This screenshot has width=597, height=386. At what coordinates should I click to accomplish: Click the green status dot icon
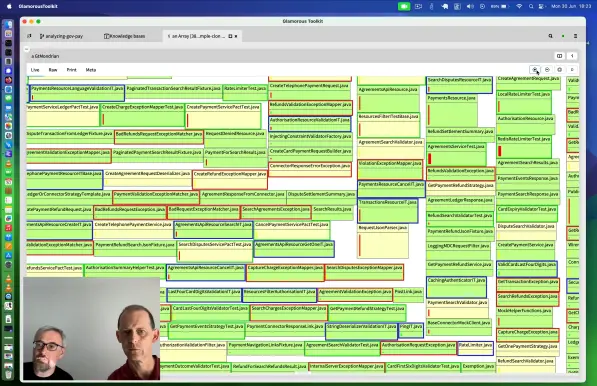coord(563,36)
